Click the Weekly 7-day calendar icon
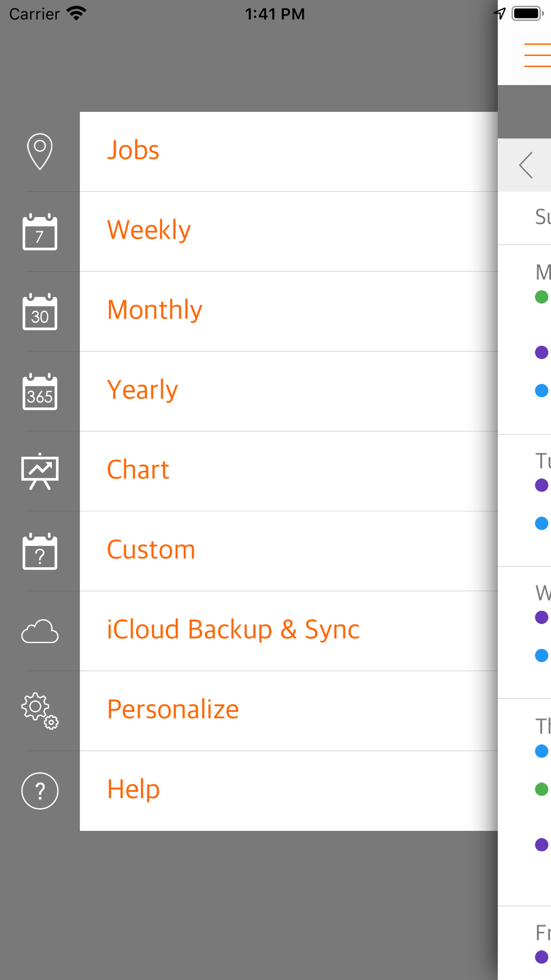Image resolution: width=551 pixels, height=980 pixels. (x=40, y=232)
